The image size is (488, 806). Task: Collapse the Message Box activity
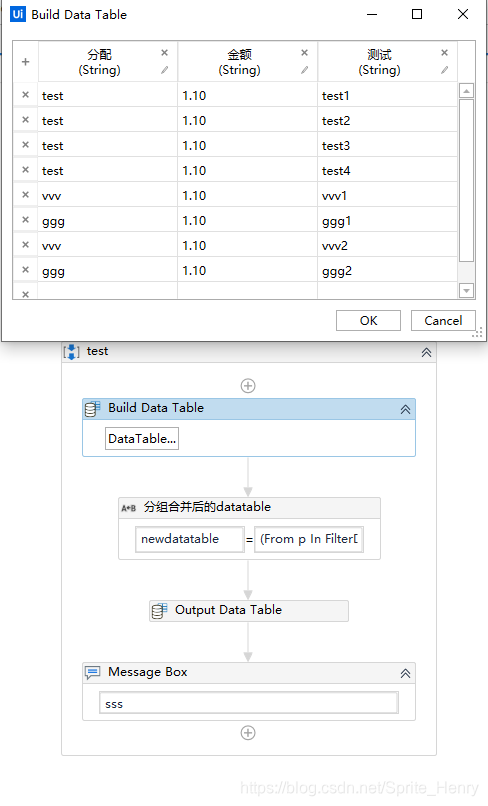click(x=405, y=673)
